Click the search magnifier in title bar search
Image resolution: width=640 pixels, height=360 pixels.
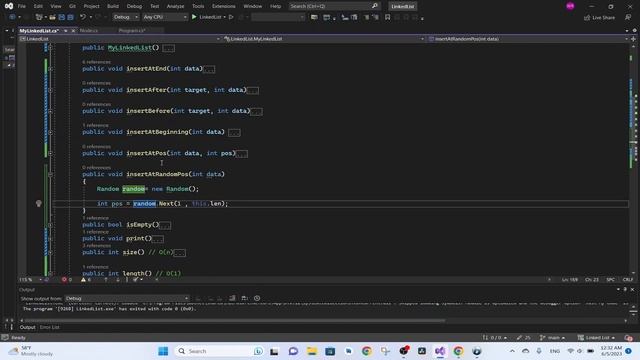(x=374, y=6)
